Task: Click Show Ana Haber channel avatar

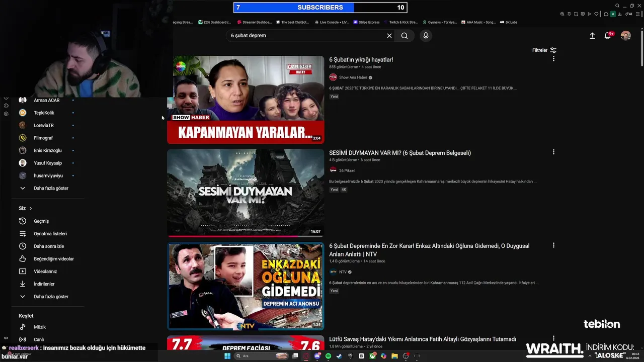Action: [x=333, y=77]
